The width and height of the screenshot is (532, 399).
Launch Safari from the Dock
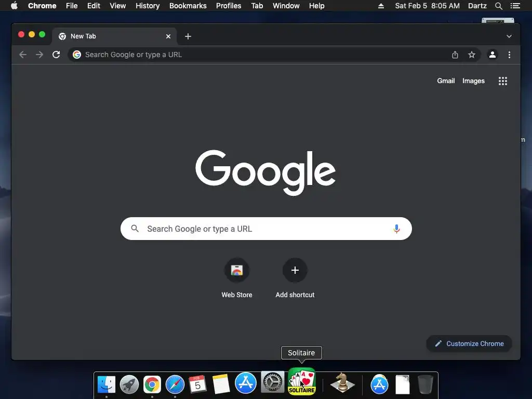[x=175, y=384]
